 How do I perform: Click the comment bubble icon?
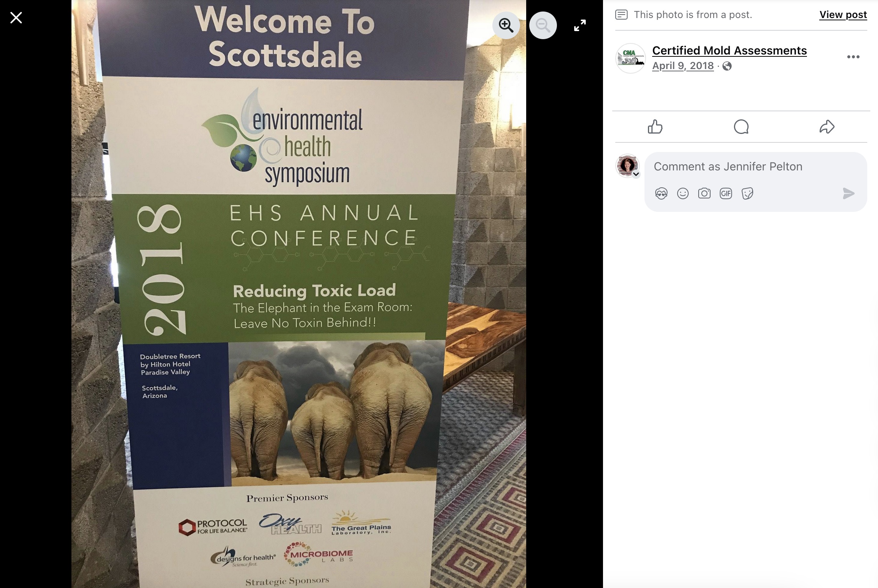click(x=741, y=127)
